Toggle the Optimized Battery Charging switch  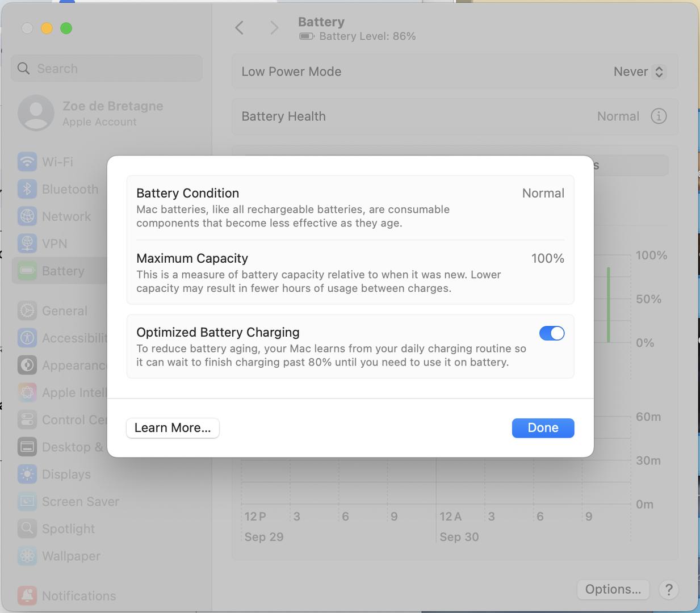tap(551, 333)
